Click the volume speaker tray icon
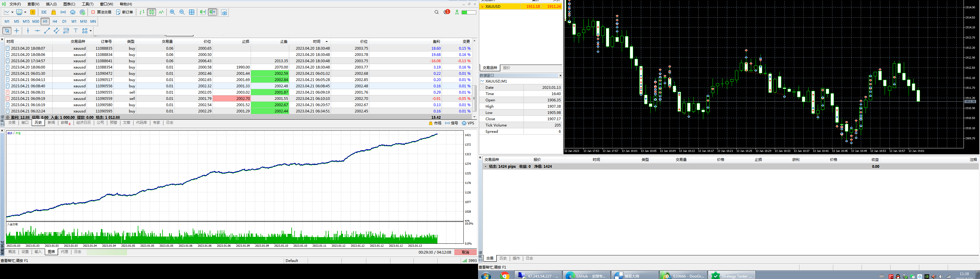980x279 pixels. click(x=941, y=276)
